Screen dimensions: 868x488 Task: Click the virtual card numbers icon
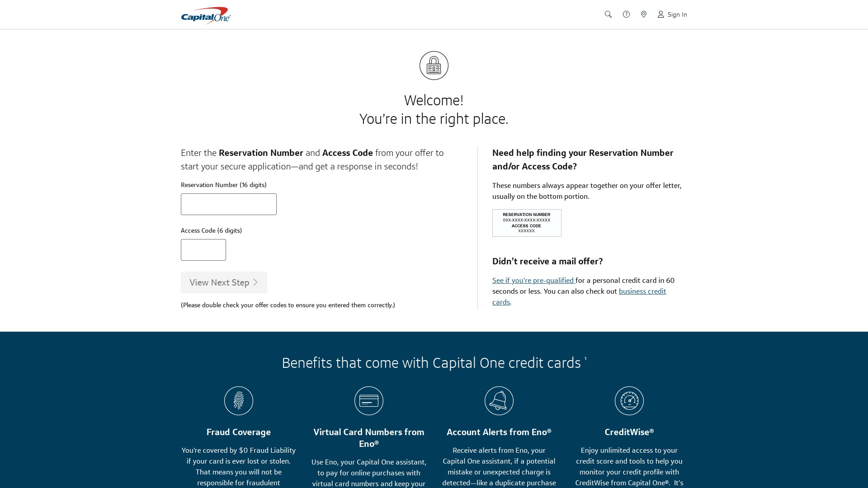[x=368, y=400]
